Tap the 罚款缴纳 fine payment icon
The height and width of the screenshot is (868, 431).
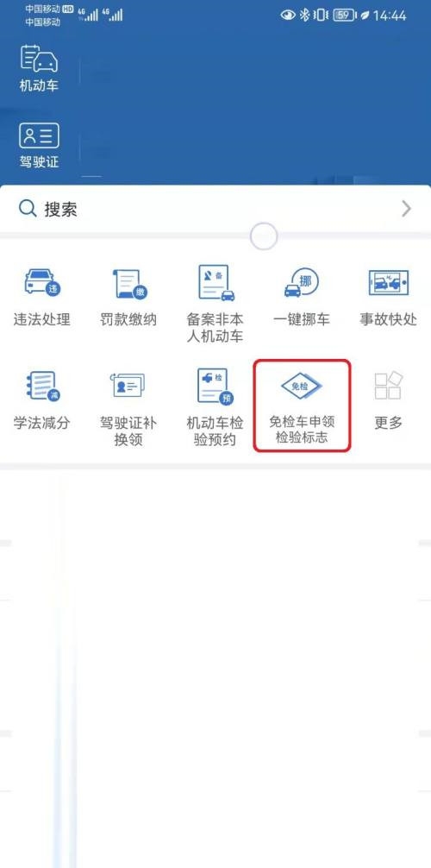[128, 284]
